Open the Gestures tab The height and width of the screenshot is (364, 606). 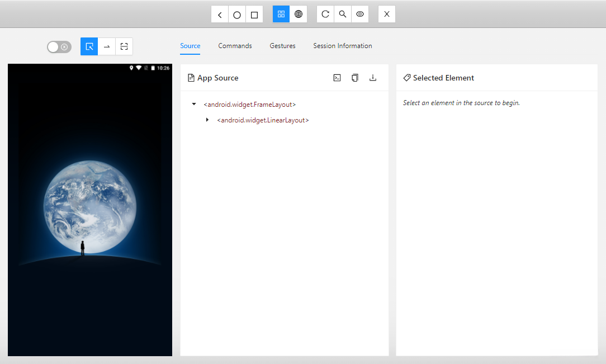coord(282,46)
